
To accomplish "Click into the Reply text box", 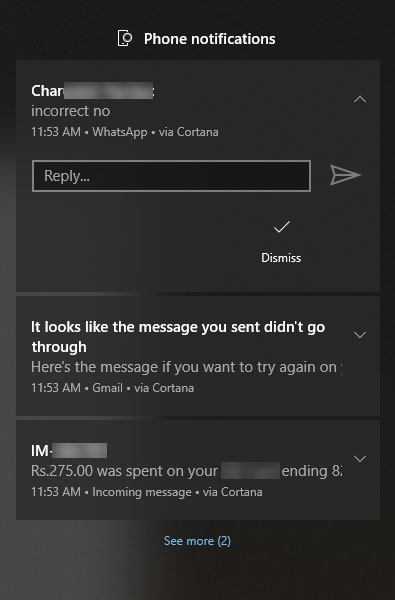I will coord(171,176).
